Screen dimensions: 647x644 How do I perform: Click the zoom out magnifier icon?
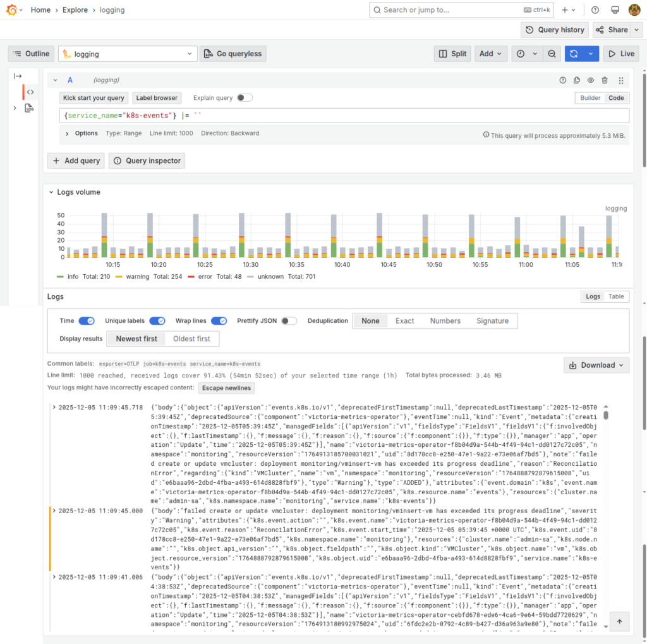pos(552,54)
